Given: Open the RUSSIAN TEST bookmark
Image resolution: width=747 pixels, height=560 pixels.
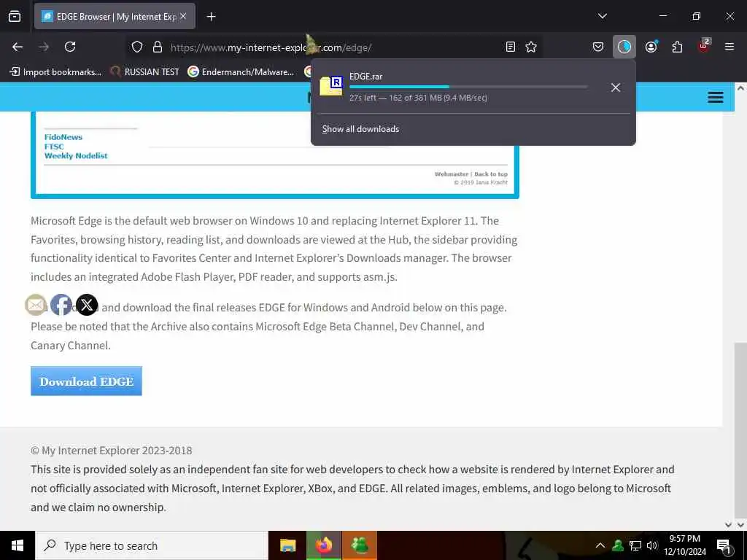Looking at the screenshot, I should (x=145, y=72).
